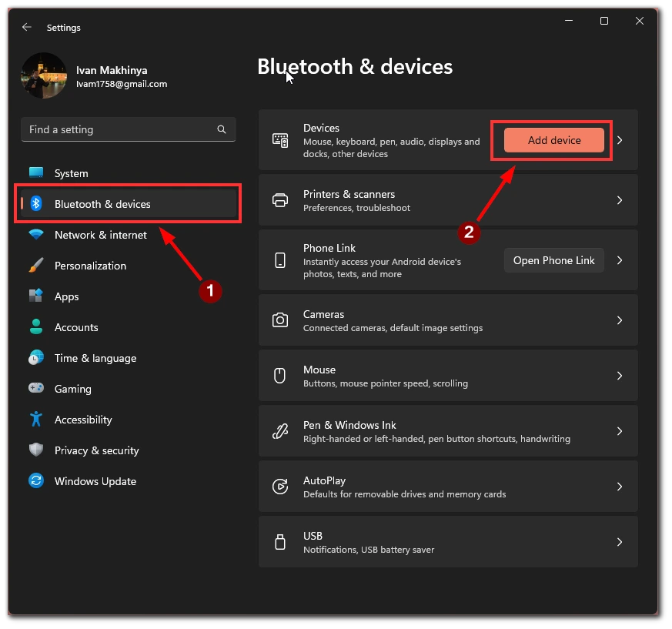Click the Windows Update sync icon

click(36, 480)
